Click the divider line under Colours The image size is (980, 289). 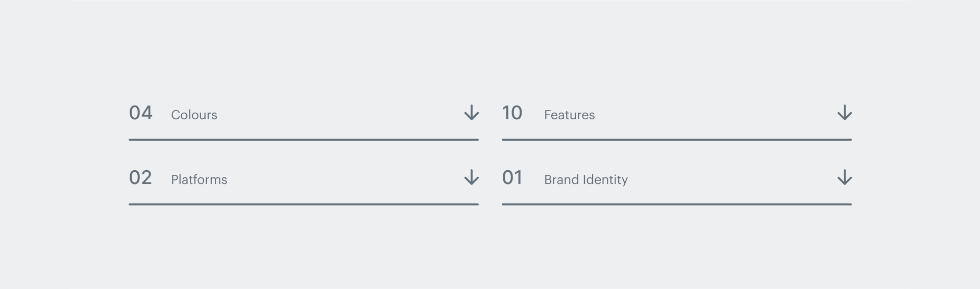304,139
